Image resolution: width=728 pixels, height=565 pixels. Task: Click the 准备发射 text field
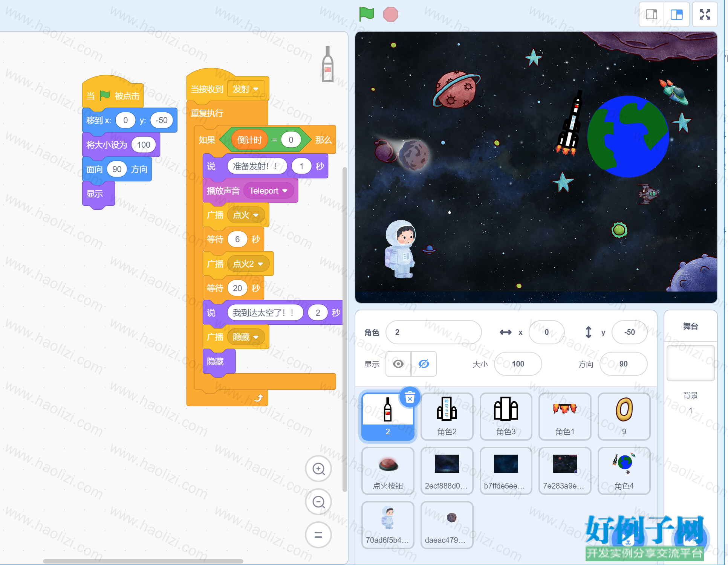(257, 166)
